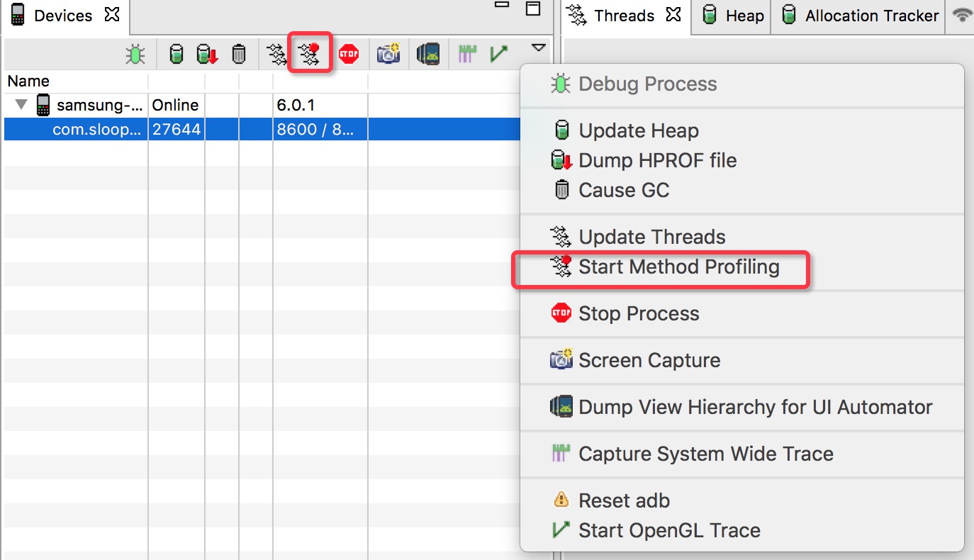Click Screen Capture camera toolbar icon
The height and width of the screenshot is (560, 974).
[x=388, y=54]
